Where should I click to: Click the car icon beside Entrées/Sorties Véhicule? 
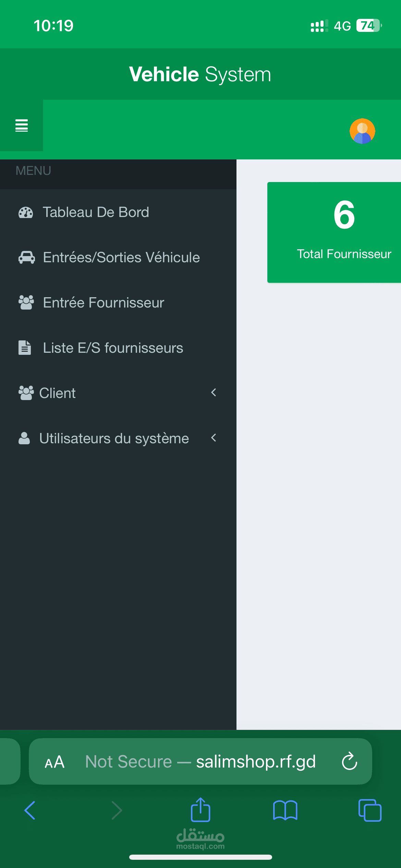26,257
